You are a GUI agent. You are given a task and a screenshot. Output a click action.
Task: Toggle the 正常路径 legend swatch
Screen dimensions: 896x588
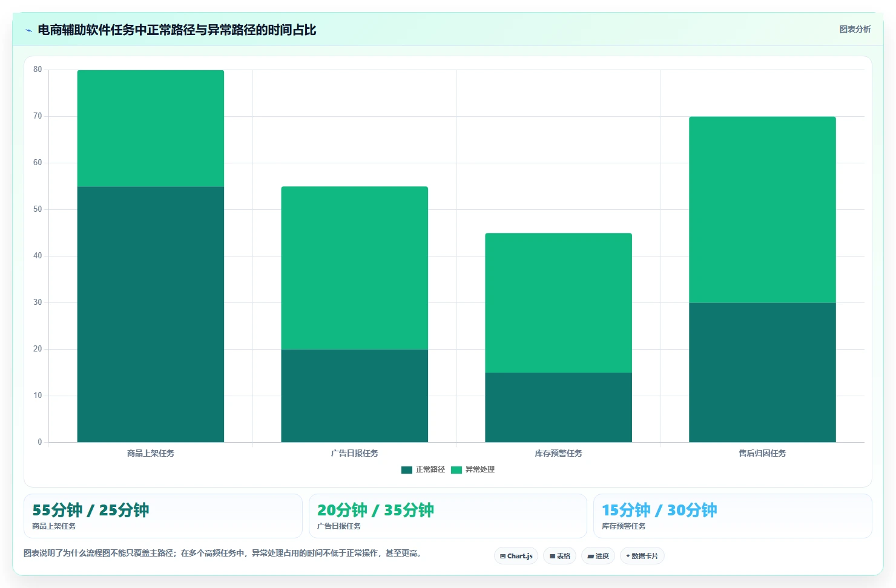coord(407,470)
